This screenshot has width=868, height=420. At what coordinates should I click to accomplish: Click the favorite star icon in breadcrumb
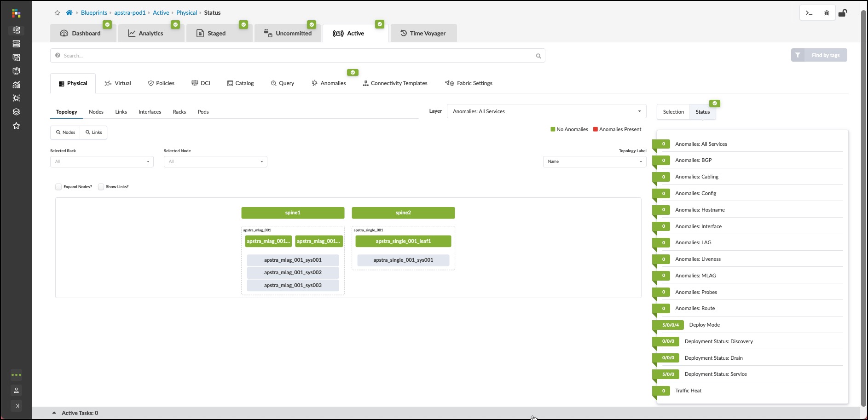(x=57, y=13)
